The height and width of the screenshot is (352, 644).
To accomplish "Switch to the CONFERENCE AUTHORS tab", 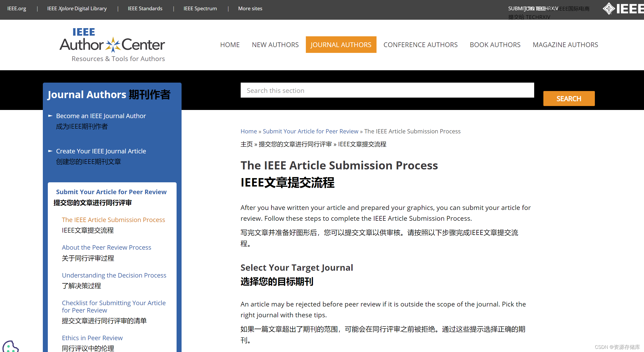I will (x=420, y=44).
